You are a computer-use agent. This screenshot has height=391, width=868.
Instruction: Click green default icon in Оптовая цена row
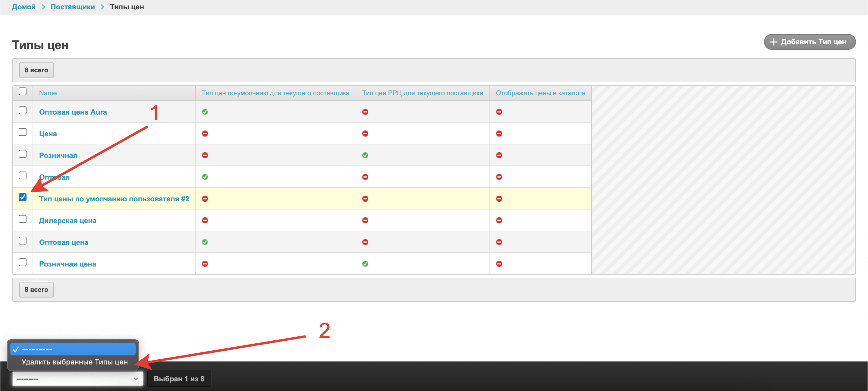[x=205, y=242]
